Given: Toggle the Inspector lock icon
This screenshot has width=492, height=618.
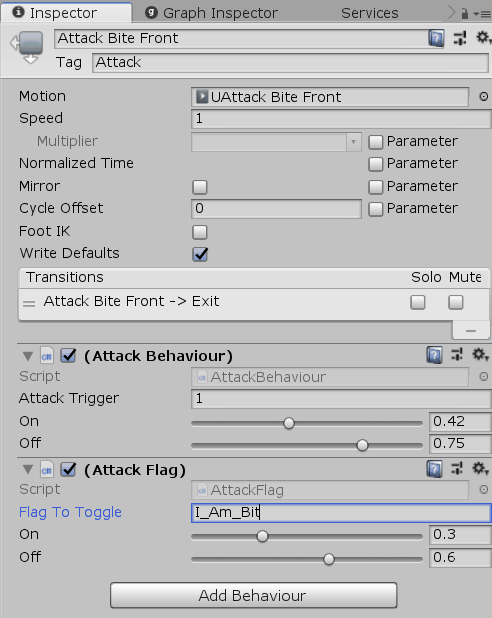Looking at the screenshot, I should [464, 14].
